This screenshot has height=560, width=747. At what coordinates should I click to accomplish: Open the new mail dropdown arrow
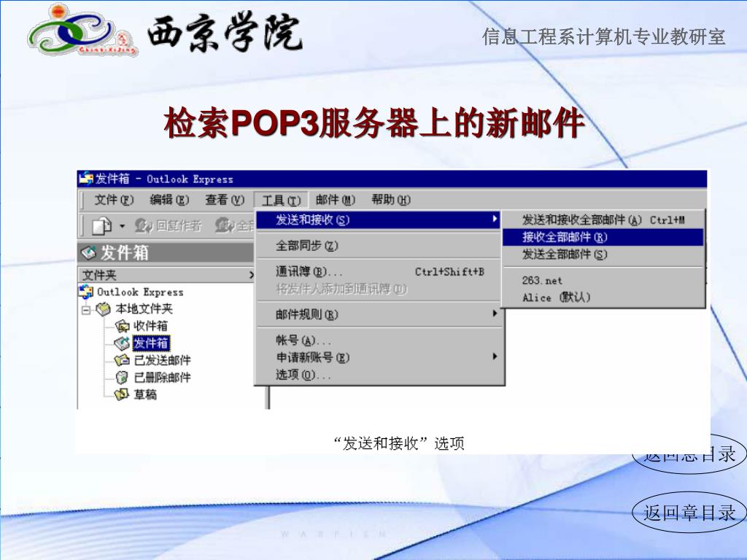point(122,226)
